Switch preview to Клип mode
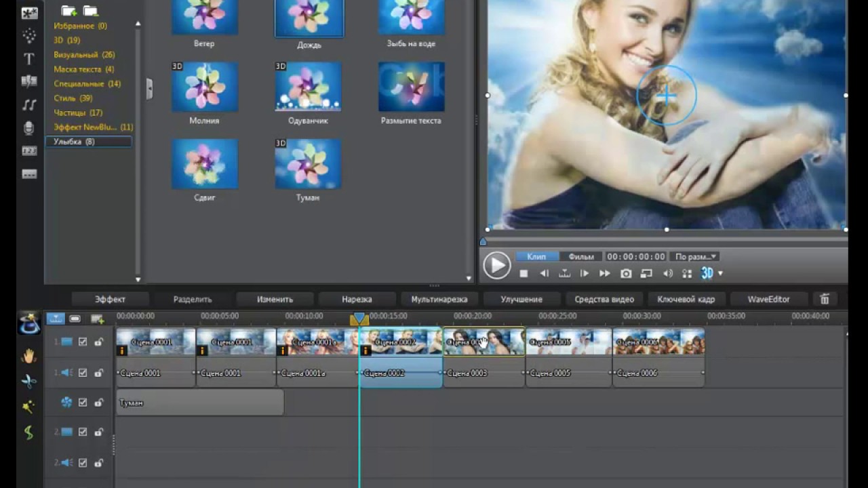This screenshot has height=488, width=868. [536, 257]
